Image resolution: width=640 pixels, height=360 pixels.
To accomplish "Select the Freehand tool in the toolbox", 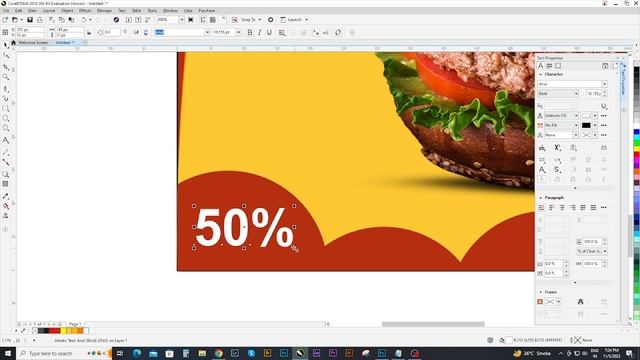I will (x=6, y=88).
